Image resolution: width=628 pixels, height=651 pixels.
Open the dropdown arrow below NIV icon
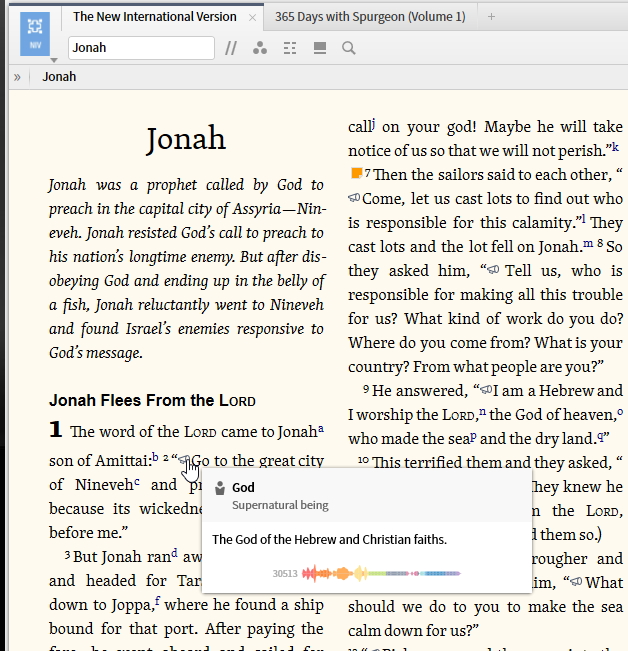tap(54, 60)
